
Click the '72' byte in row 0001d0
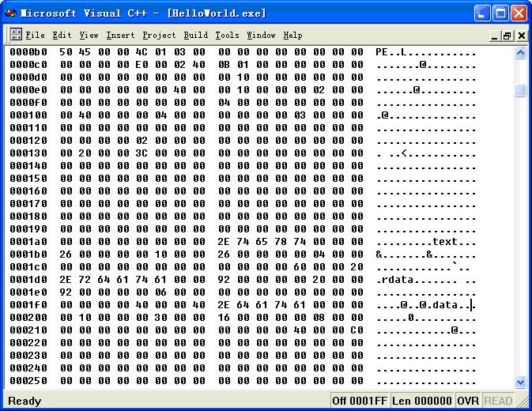(85, 280)
